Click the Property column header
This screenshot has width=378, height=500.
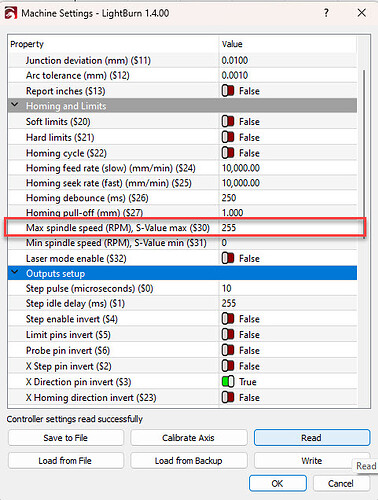point(27,44)
